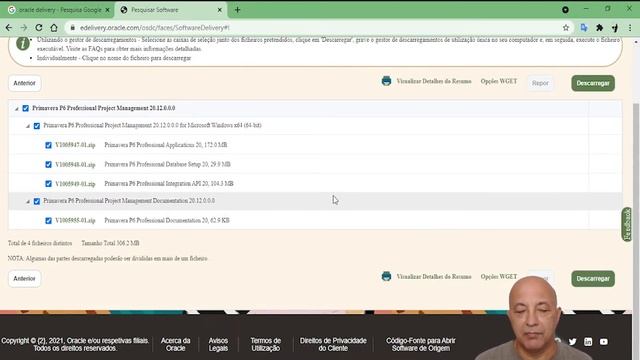Click the bottom Descarregar button
This screenshot has width=640, height=360.
[593, 278]
